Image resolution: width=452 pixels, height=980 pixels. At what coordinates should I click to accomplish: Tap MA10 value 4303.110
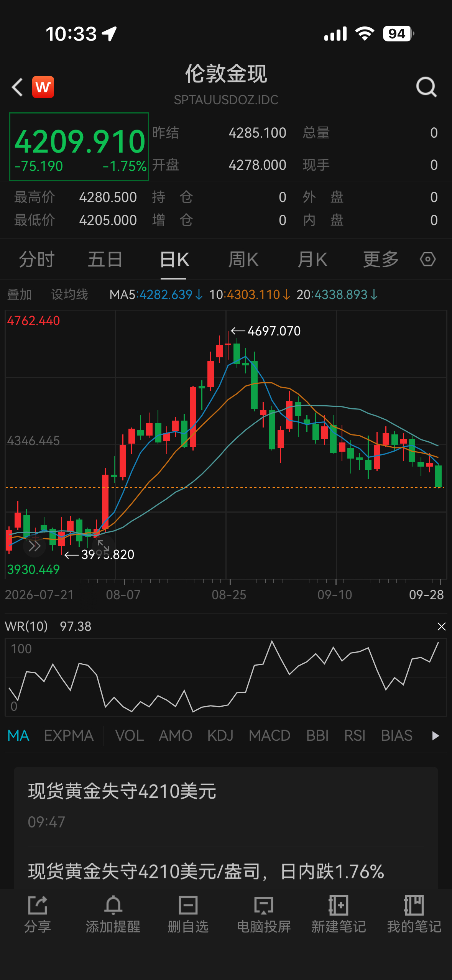(254, 294)
